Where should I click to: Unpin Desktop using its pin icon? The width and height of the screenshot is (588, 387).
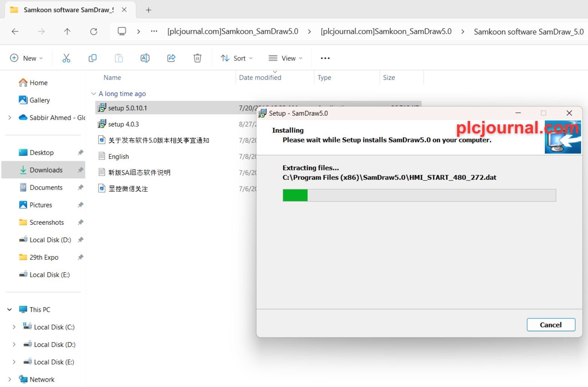pos(80,152)
